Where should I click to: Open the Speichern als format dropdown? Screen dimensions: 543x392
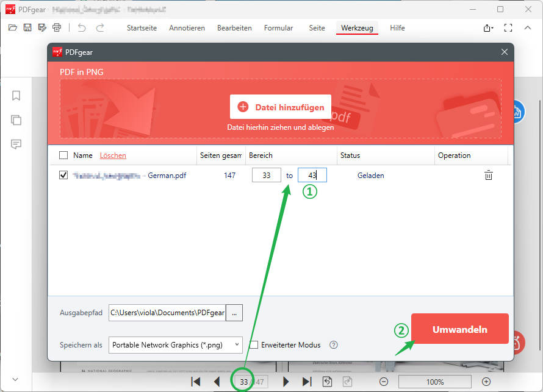(x=176, y=345)
